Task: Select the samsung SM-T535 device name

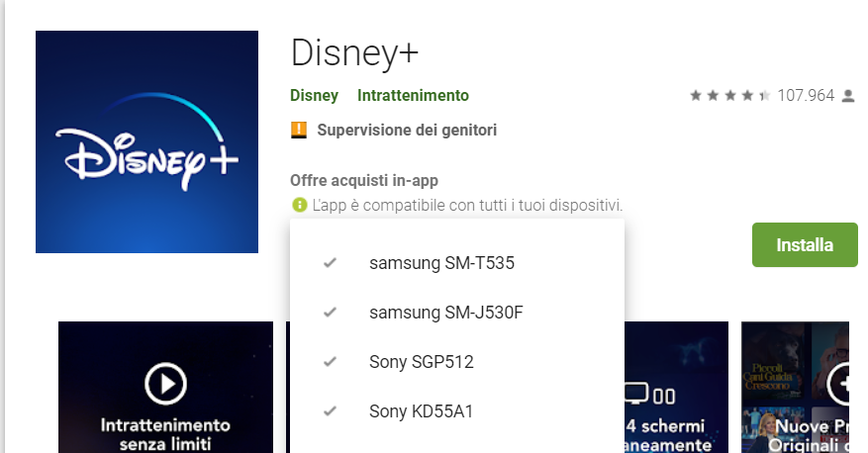Action: pos(441,263)
